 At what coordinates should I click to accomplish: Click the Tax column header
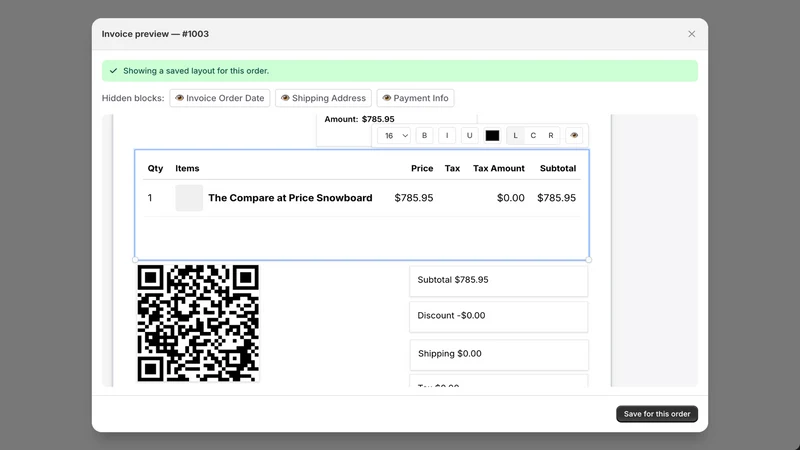452,168
